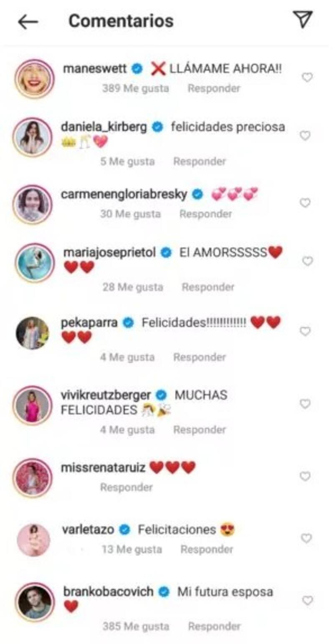Tap heart next to vivikreutzberger's comment
The width and height of the screenshot is (334, 644).
[306, 404]
